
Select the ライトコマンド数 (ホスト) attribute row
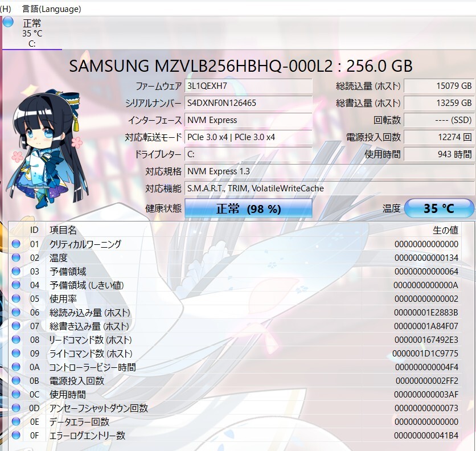(235, 353)
